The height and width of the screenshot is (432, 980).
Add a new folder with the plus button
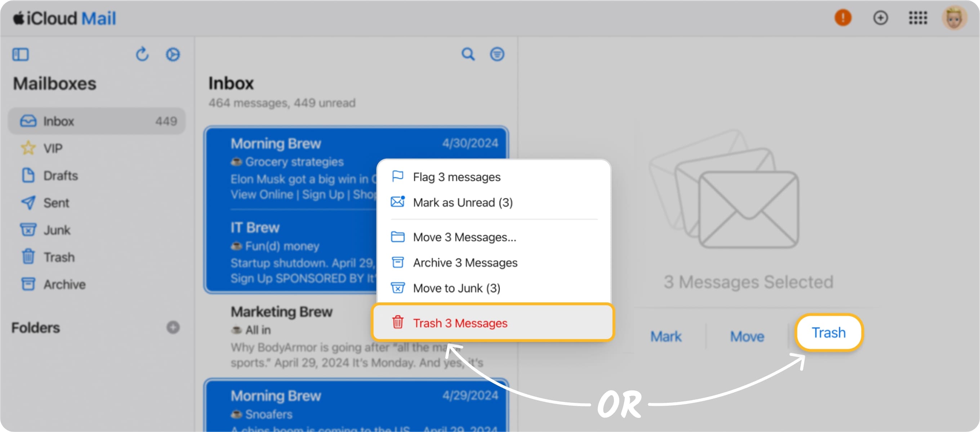pos(173,328)
